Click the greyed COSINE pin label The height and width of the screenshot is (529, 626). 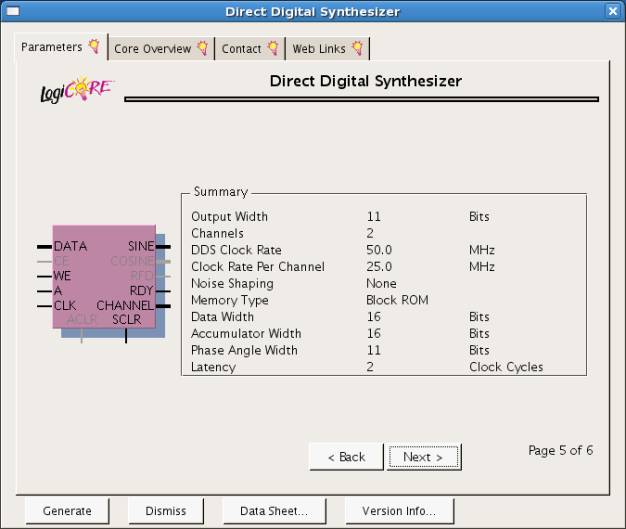[x=132, y=261]
